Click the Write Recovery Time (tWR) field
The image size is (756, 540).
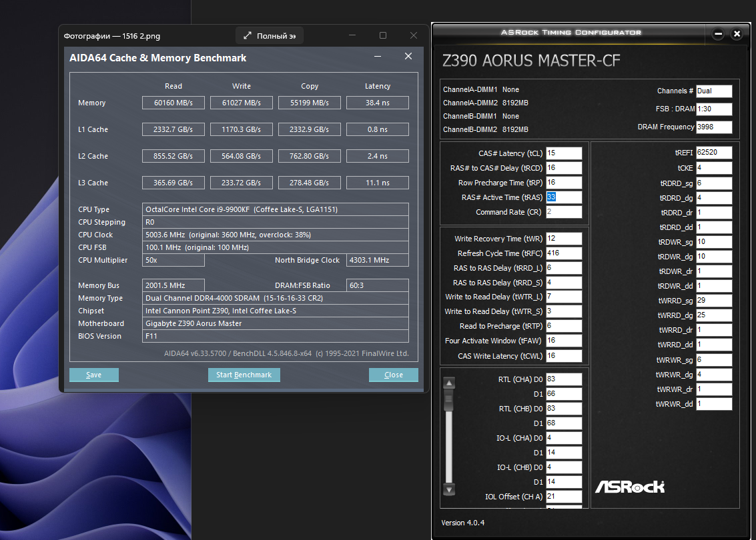point(564,239)
